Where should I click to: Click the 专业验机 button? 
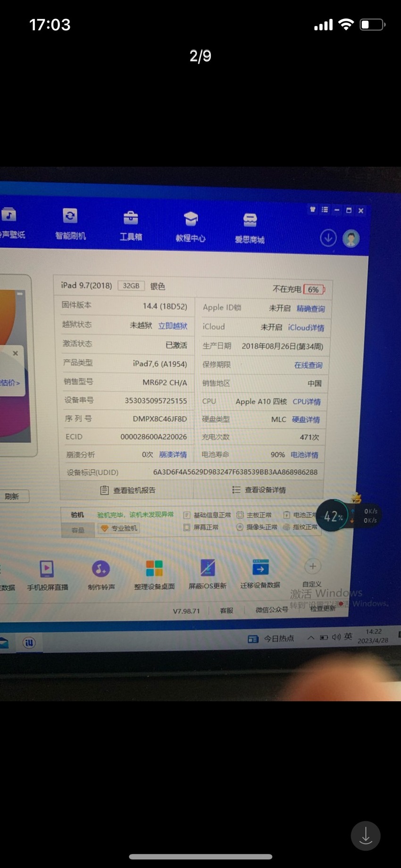tap(119, 529)
